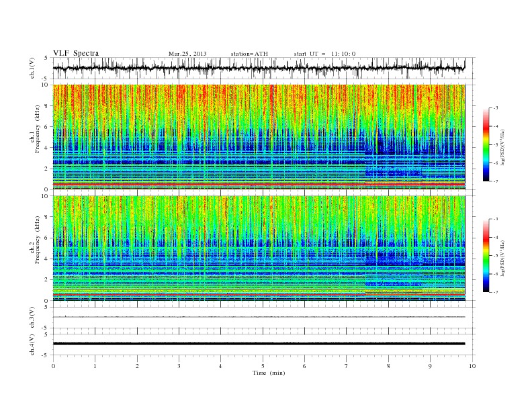Click the "ch.1(V)" waveform axis label

32,68
